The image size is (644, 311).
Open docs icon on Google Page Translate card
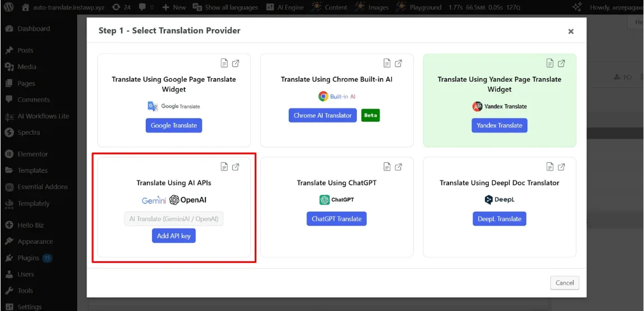224,63
